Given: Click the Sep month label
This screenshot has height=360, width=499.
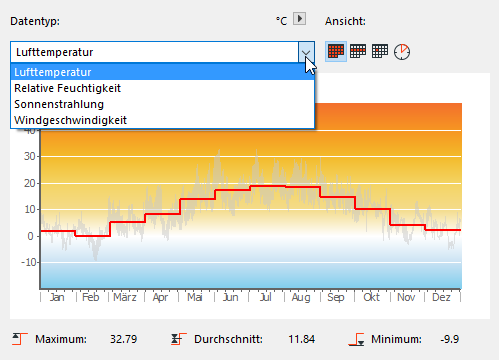Looking at the screenshot, I should click(336, 297).
